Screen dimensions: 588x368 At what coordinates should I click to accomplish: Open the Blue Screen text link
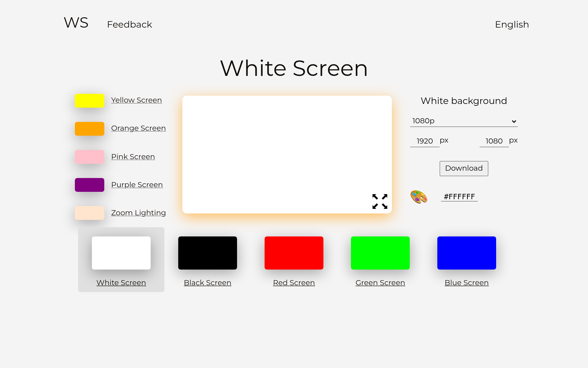(x=466, y=283)
